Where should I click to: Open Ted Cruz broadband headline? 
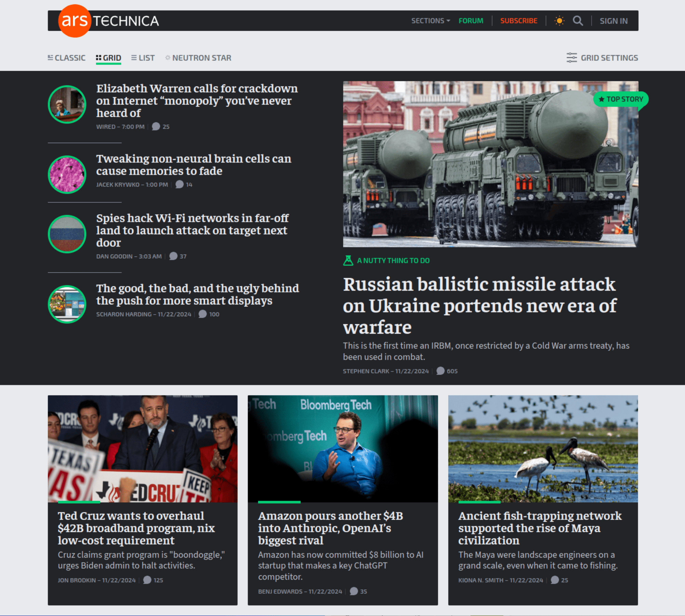(136, 528)
